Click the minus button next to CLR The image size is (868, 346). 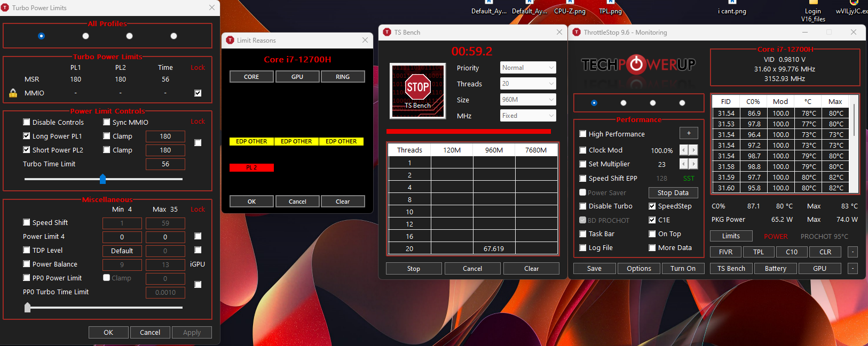coord(853,252)
